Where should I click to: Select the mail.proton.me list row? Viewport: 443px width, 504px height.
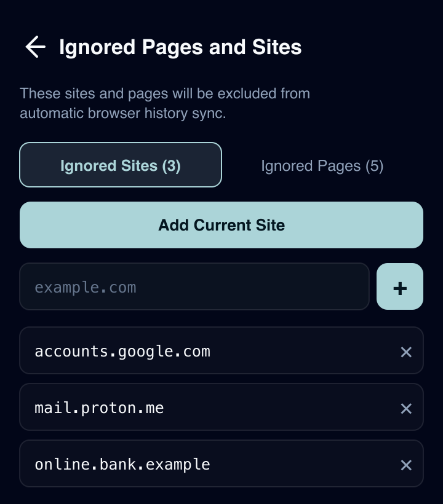(221, 408)
